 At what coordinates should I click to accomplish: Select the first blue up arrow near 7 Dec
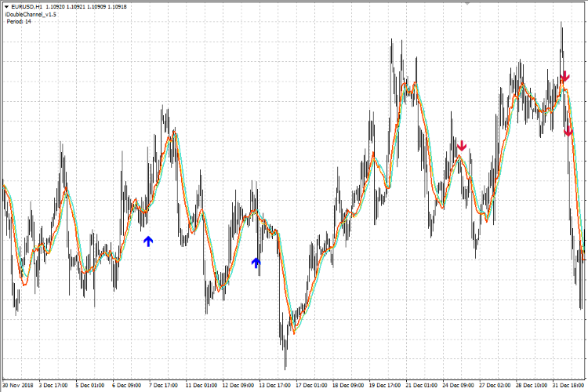[148, 241]
